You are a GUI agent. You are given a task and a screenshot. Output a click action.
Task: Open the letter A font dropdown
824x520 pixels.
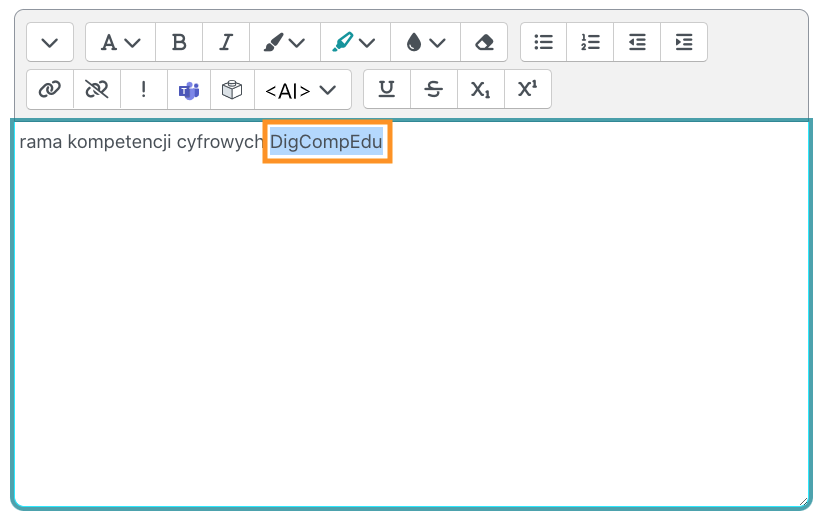120,43
